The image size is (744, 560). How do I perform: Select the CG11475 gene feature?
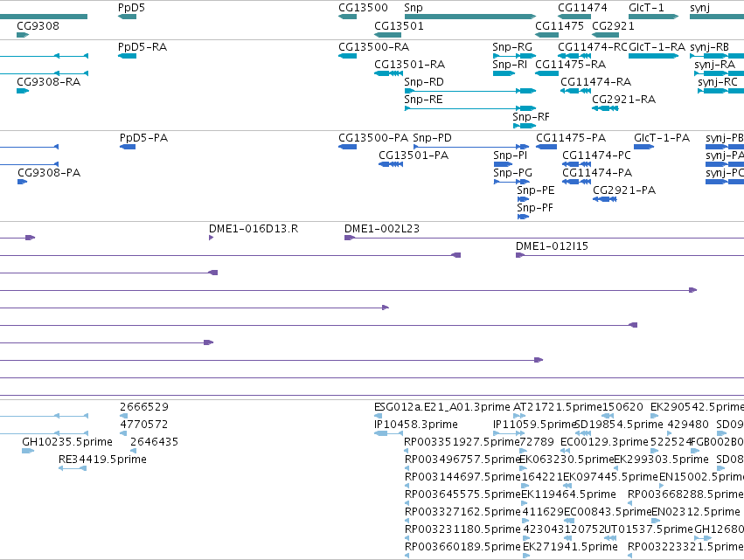[x=547, y=35]
